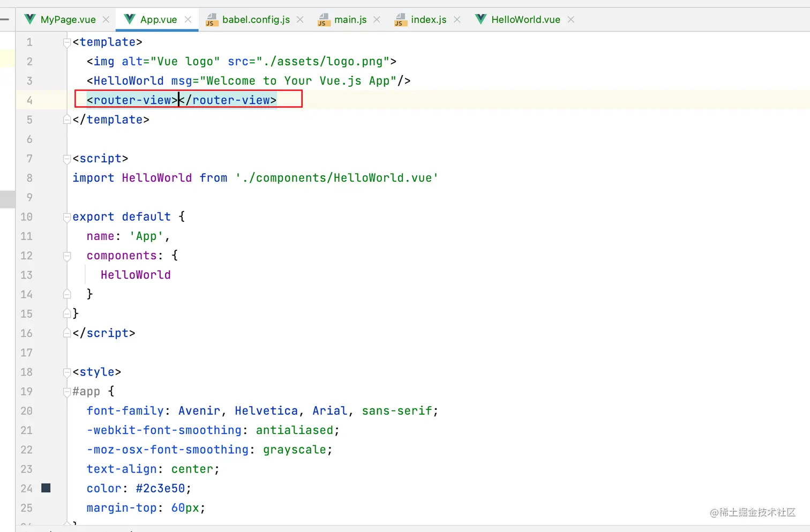Close the main.js tab
Viewport: 810px width, 532px height.
coord(377,20)
